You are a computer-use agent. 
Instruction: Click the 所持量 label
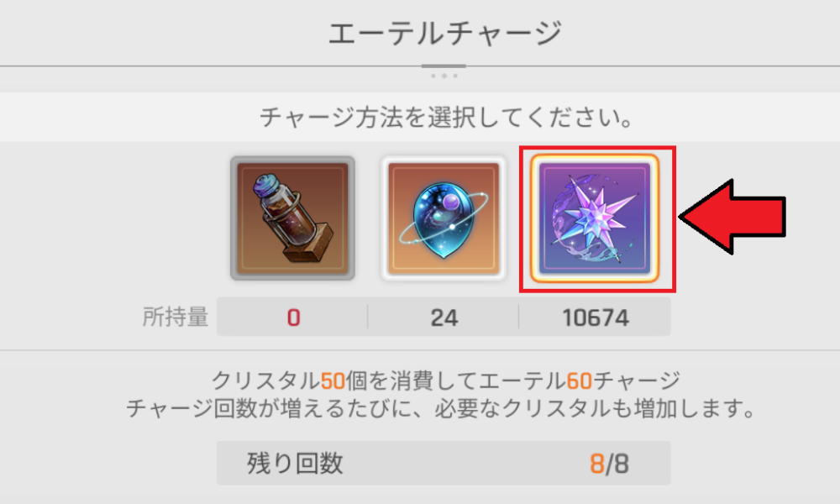176,317
